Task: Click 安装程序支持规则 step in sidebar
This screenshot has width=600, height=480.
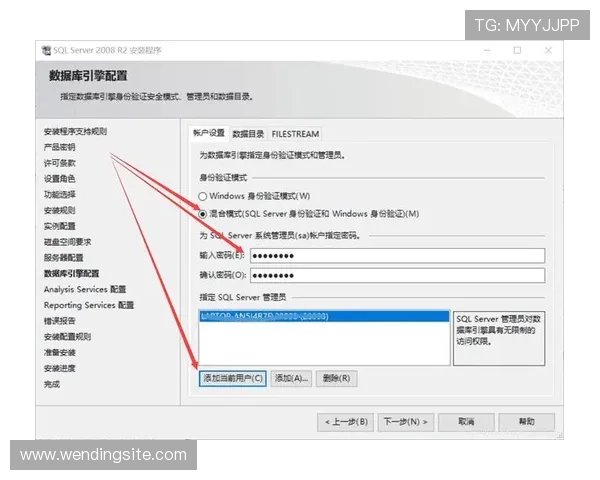Action: click(75, 132)
